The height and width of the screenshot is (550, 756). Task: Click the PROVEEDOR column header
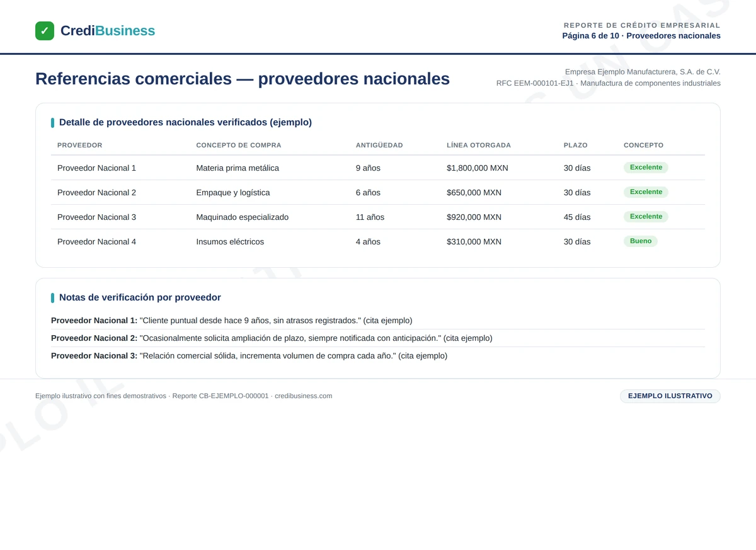pyautogui.click(x=80, y=145)
